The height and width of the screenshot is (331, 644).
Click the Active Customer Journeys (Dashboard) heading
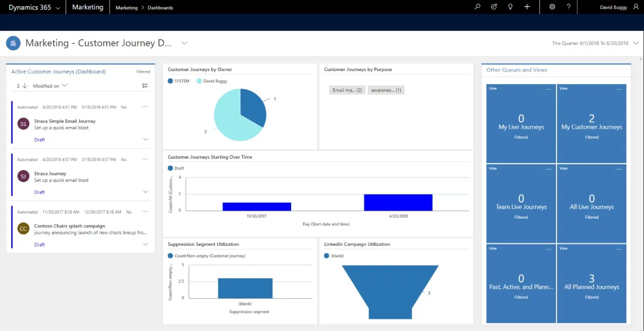coord(58,72)
